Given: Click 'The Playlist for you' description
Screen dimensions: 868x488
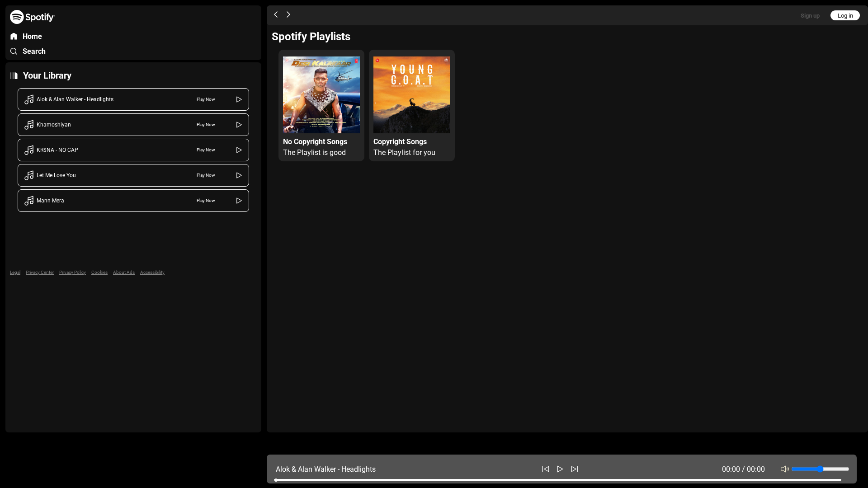Looking at the screenshot, I should pyautogui.click(x=404, y=153).
